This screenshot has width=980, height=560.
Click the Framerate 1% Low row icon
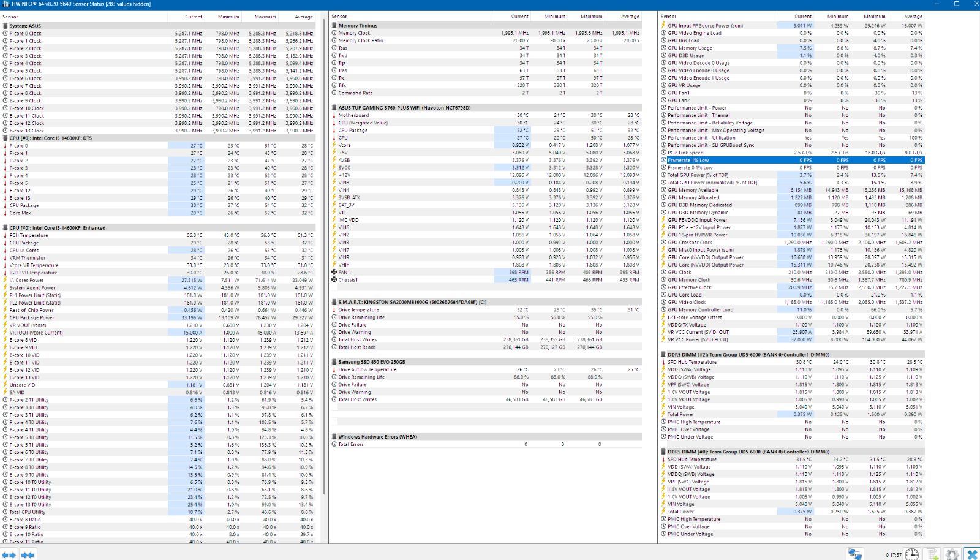pos(663,160)
